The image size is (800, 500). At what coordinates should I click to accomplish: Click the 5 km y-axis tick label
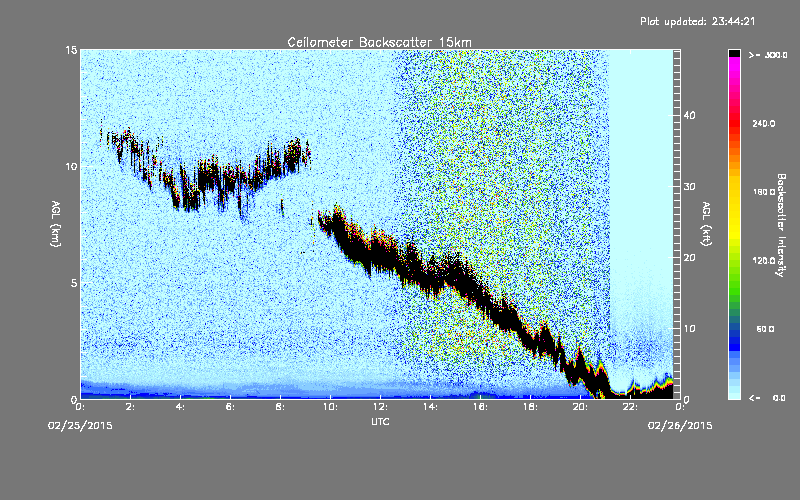click(x=74, y=283)
